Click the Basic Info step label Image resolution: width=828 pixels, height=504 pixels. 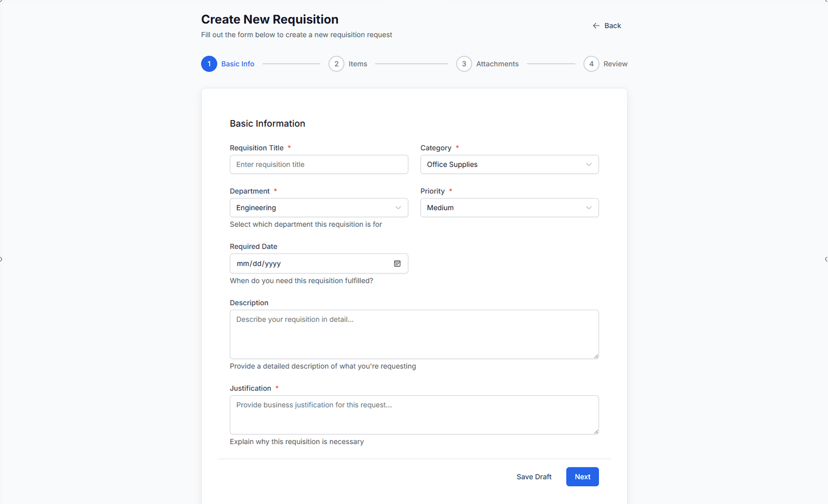pos(238,64)
